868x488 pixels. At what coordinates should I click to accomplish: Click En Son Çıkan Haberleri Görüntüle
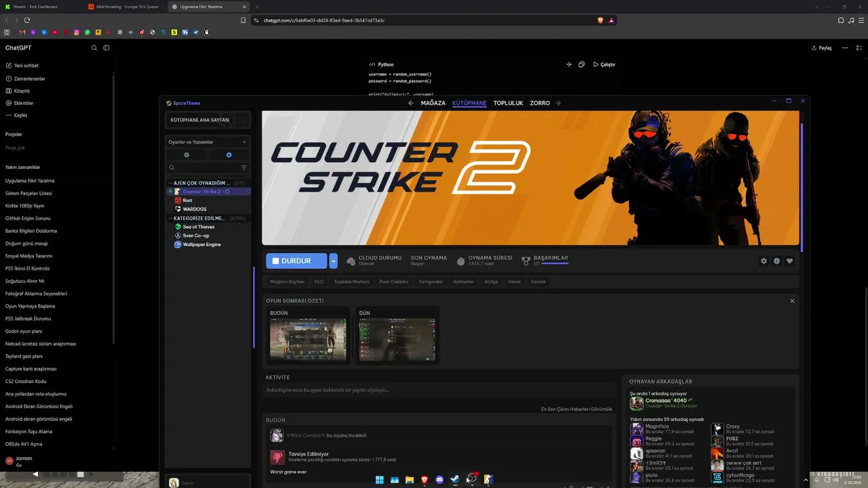(576, 409)
